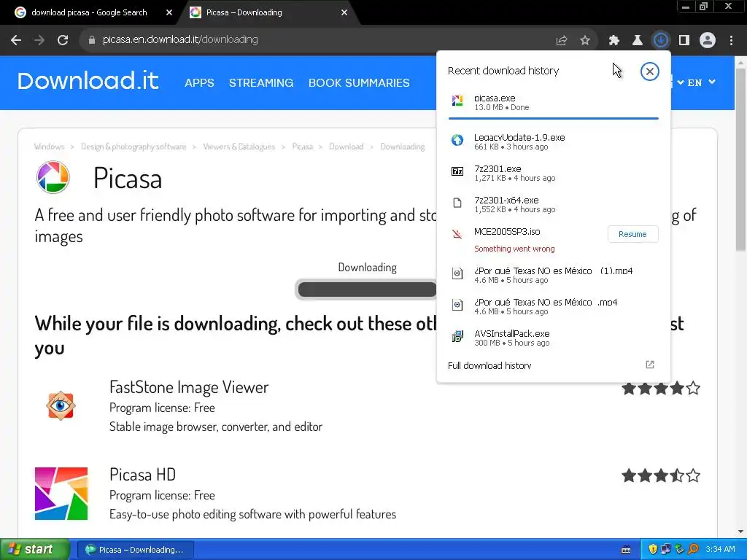Image resolution: width=747 pixels, height=560 pixels.
Task: Click the network computers tray icon
Action: tap(666, 550)
